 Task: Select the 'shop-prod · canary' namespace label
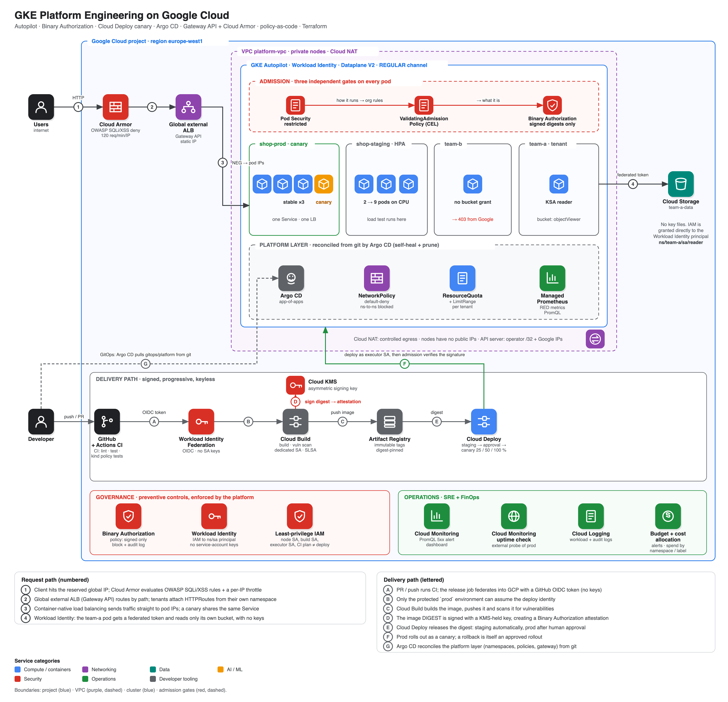pyautogui.click(x=283, y=144)
